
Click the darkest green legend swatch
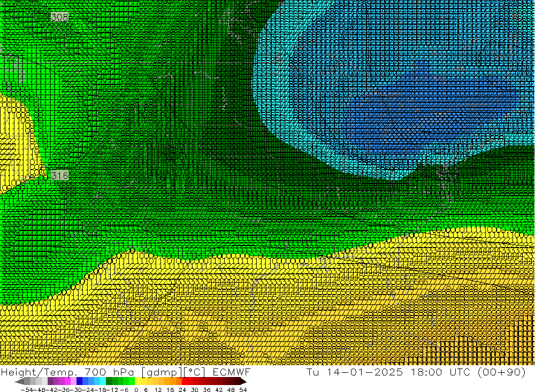(x=109, y=381)
